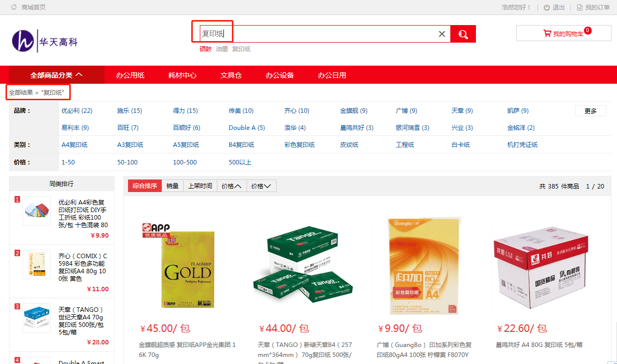Screen dimensions: 617x364
Task: Filter by brand 齐心 (10)
Action: (297, 111)
